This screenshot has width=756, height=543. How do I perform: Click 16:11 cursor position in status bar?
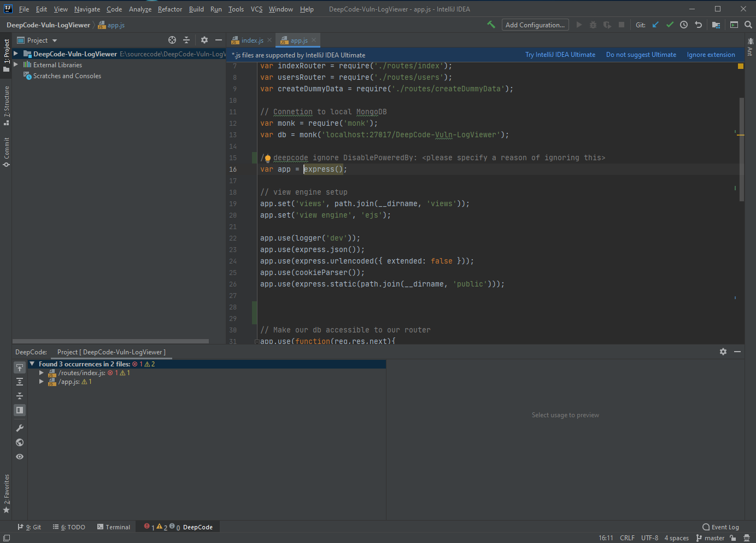(x=606, y=538)
